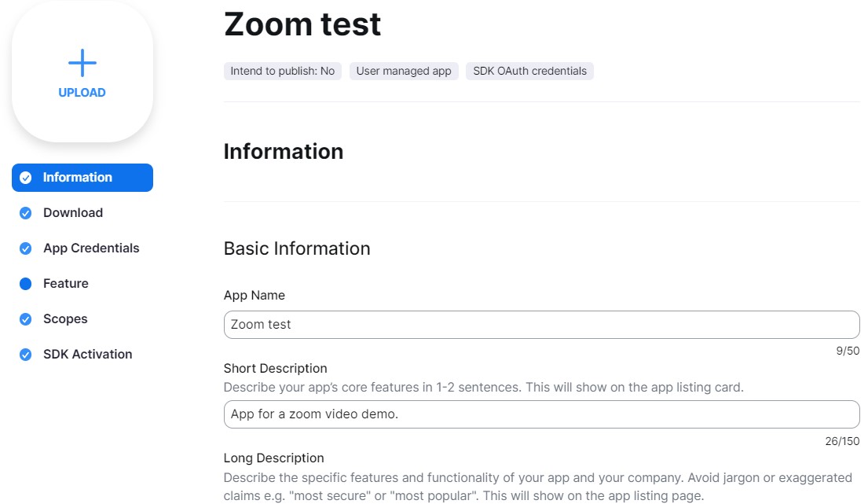The width and height of the screenshot is (868, 504).
Task: Open the Information section in sidebar
Action: [82, 177]
